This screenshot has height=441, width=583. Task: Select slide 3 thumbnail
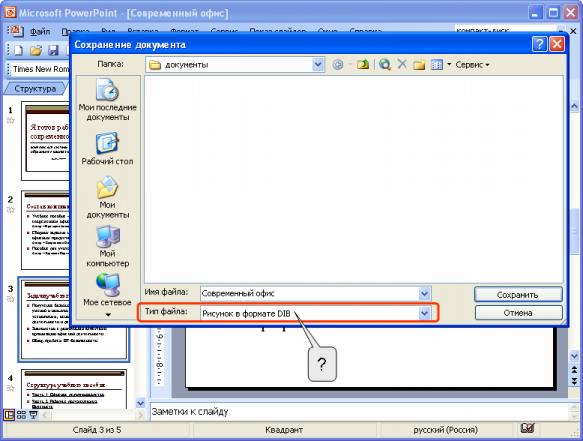(x=74, y=320)
